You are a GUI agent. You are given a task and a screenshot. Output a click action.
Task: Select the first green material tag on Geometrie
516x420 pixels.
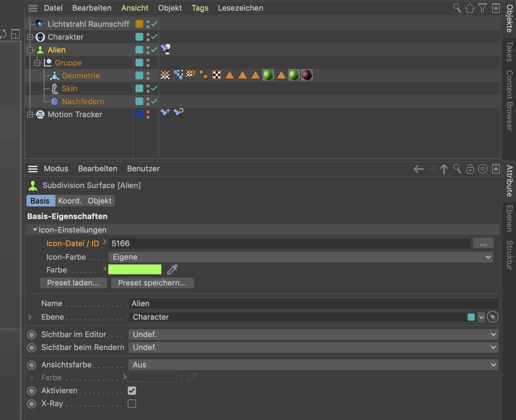pyautogui.click(x=268, y=75)
